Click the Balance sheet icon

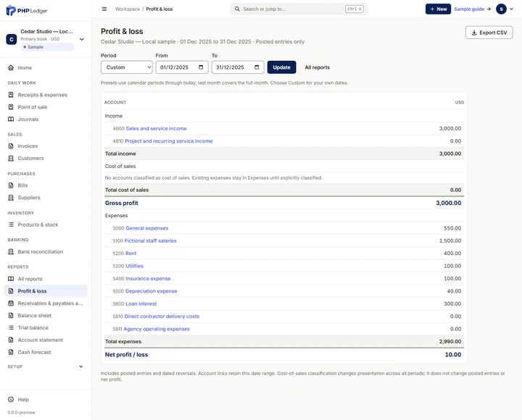(x=11, y=315)
